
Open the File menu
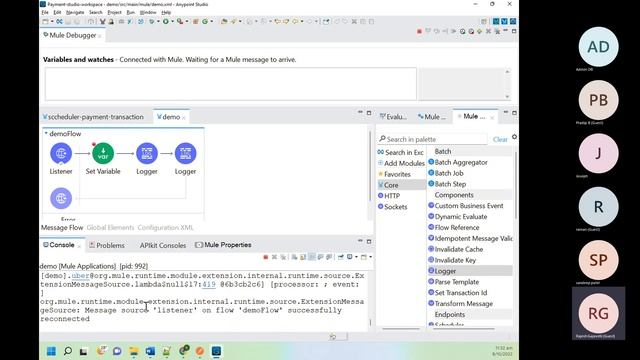[45, 13]
